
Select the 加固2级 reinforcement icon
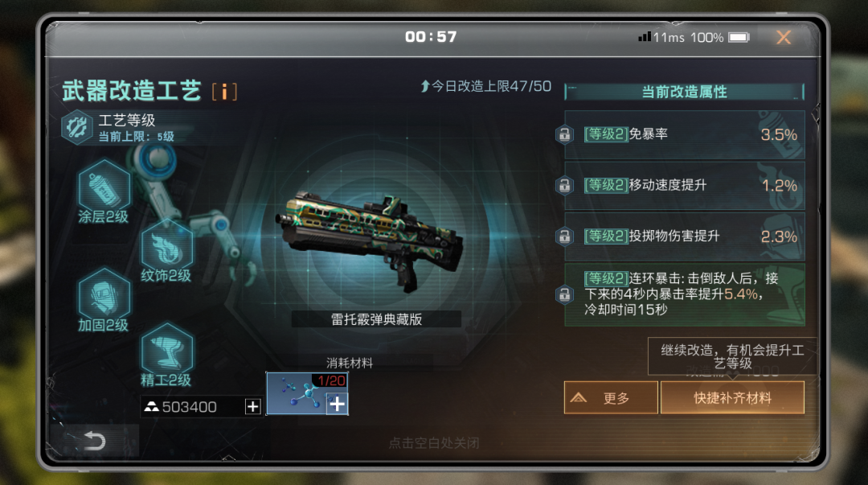(x=104, y=294)
